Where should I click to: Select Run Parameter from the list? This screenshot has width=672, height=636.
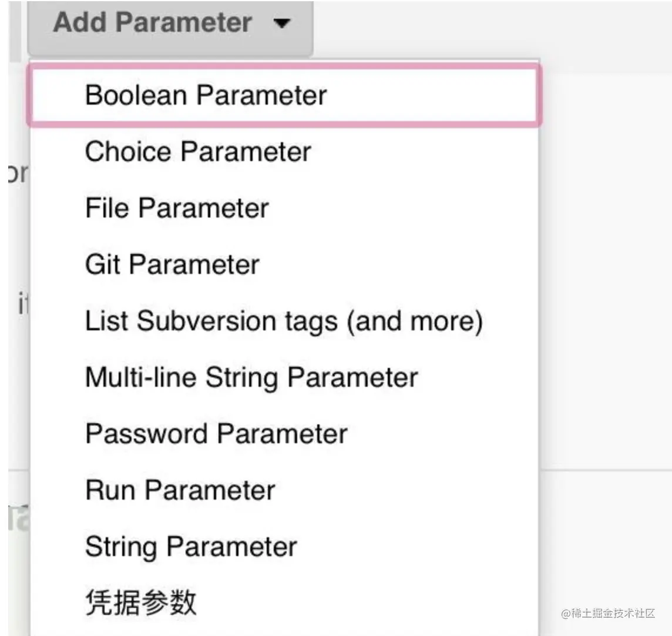tap(180, 490)
